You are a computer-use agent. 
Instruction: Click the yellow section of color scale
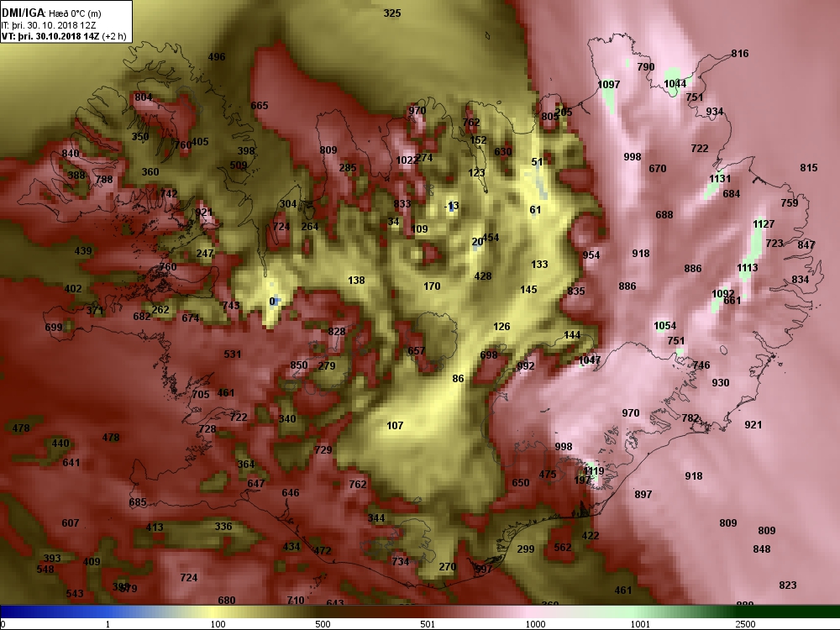214,612
